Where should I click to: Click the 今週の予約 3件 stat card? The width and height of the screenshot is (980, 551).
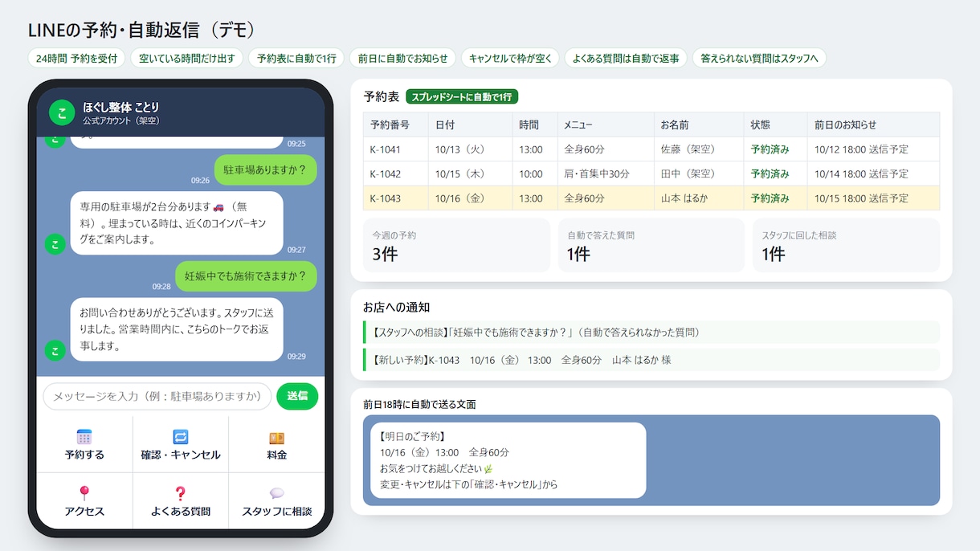pyautogui.click(x=457, y=246)
